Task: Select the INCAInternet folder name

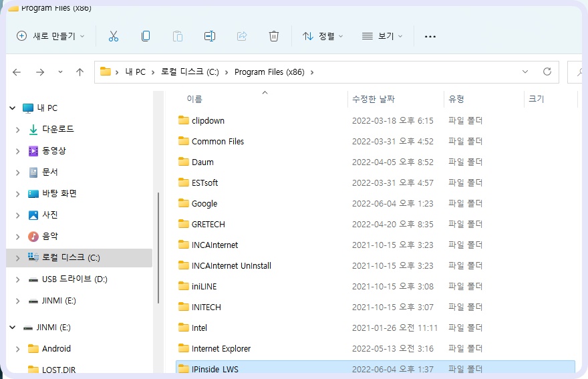Action: tap(214, 245)
